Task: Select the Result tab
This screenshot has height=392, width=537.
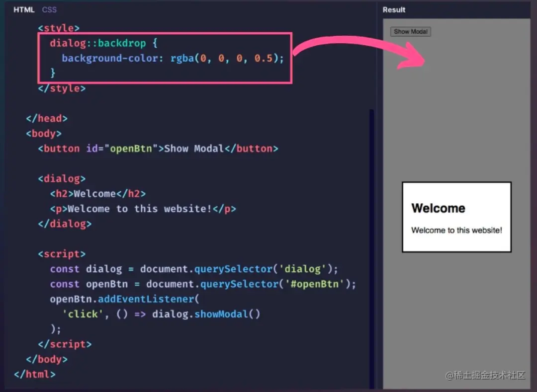Action: click(x=394, y=9)
